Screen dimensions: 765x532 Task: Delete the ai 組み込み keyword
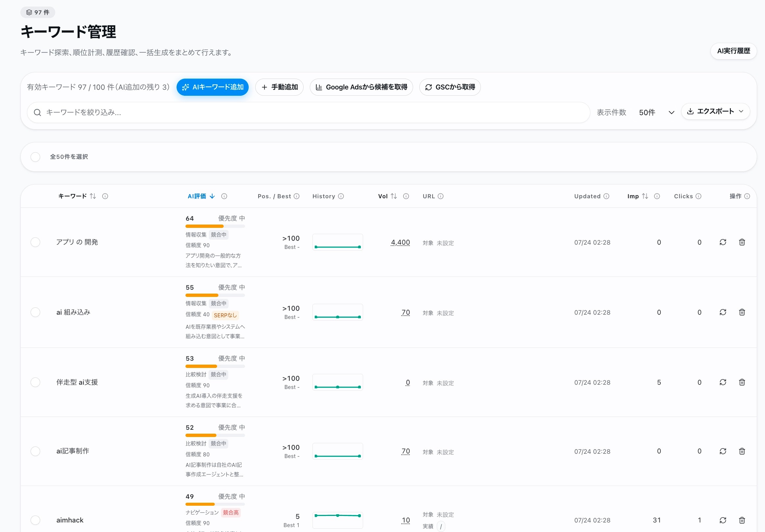coord(742,312)
